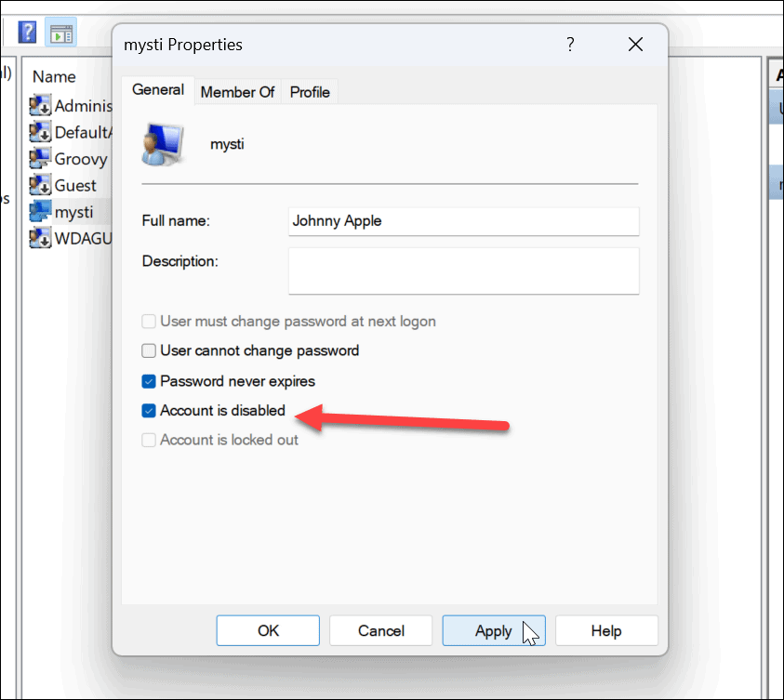Viewport: 784px width, 700px height.
Task: Click the mysti user avatar in Properties dialog
Action: 163,144
